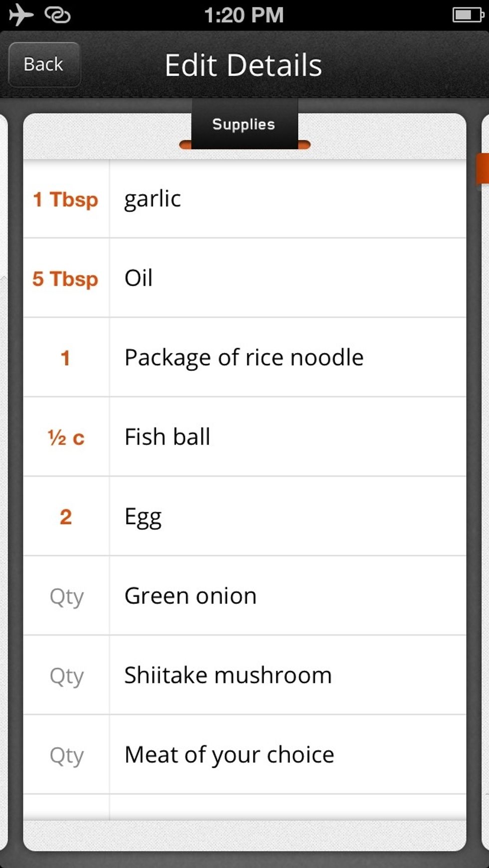This screenshot has width=489, height=868.
Task: Change the ½ c Fish ball quantity
Action: pyautogui.click(x=65, y=437)
